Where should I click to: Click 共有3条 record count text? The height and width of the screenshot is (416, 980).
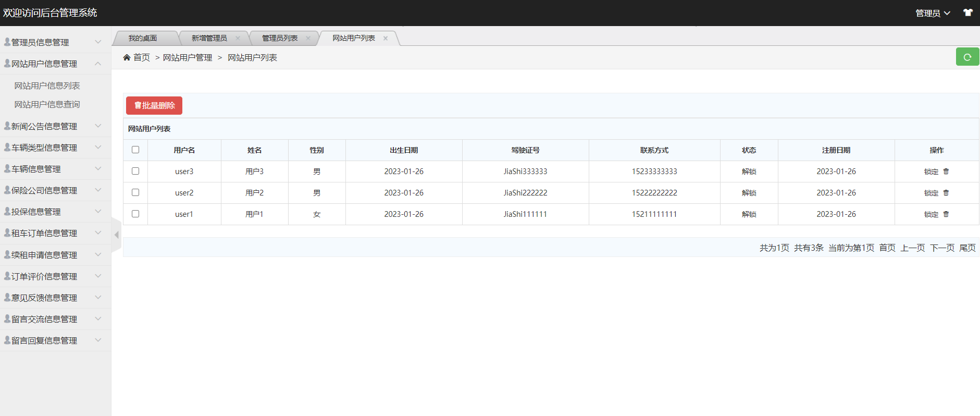pyautogui.click(x=809, y=248)
